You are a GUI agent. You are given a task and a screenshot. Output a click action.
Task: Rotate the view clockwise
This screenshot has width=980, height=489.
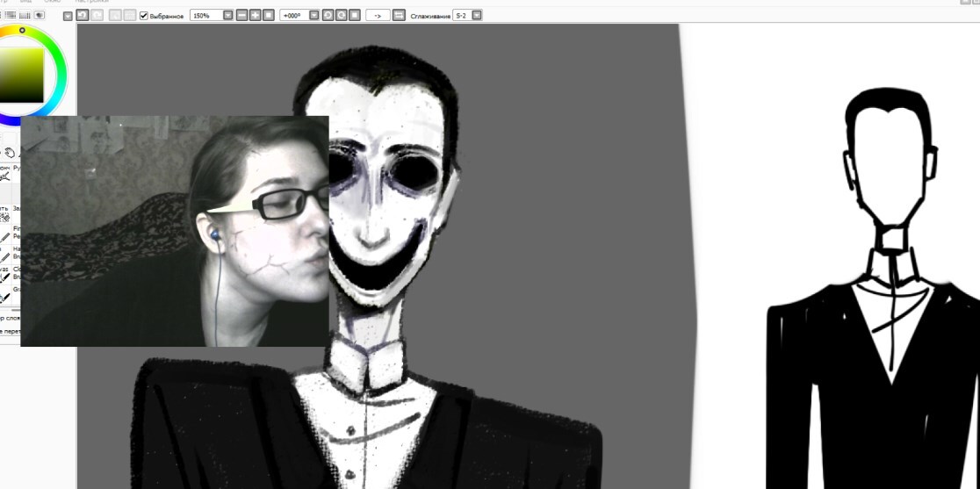(x=342, y=15)
